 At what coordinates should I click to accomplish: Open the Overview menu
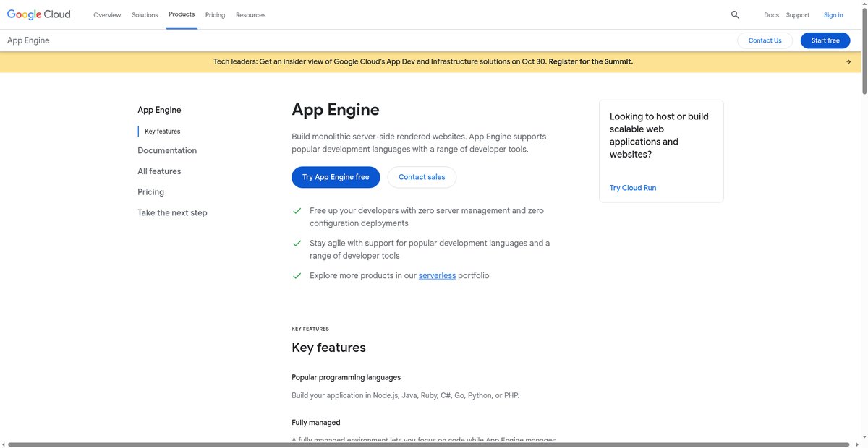coord(107,15)
